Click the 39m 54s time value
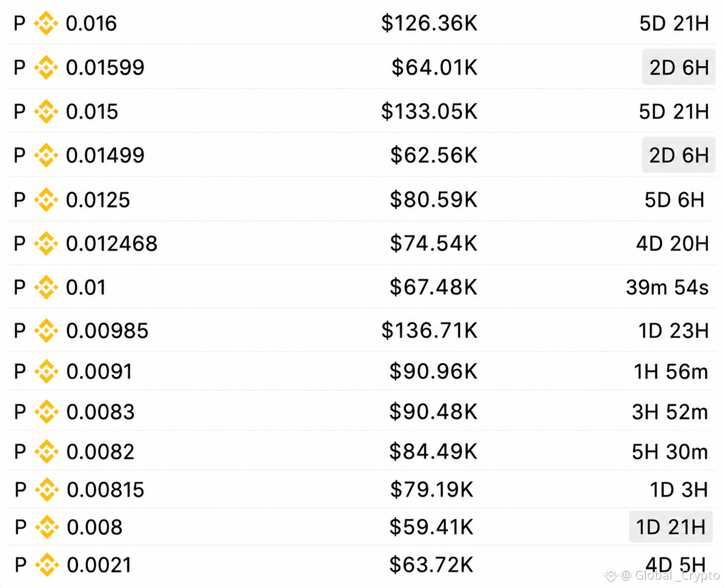This screenshot has height=588, width=724. point(667,287)
